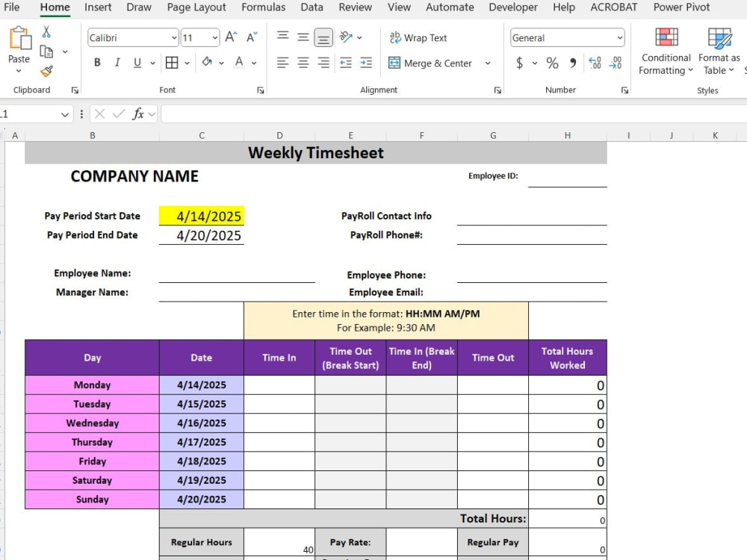Expand the Name Box dropdown

[65, 114]
